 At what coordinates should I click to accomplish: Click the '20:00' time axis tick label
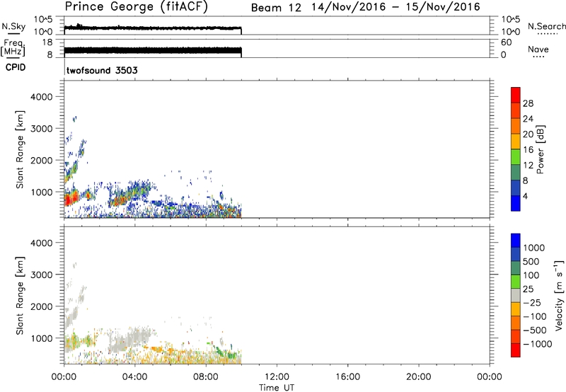point(419,377)
